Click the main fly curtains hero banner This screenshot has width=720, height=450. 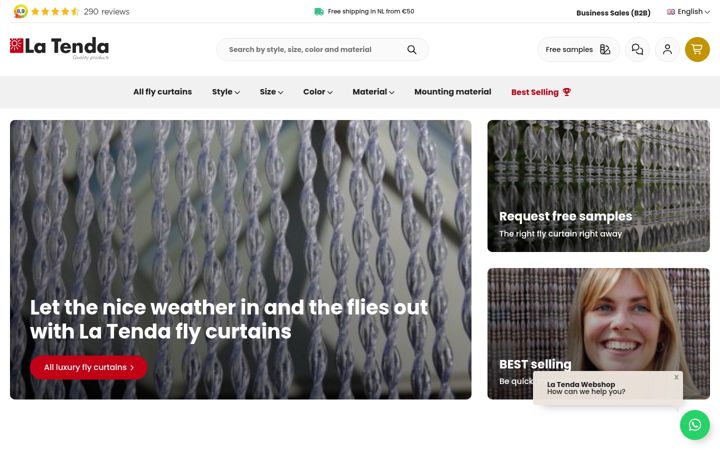(241, 259)
